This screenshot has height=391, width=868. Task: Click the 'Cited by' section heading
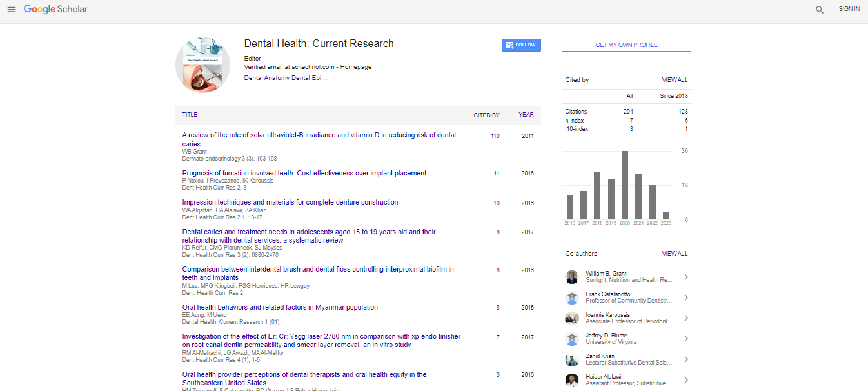(x=577, y=80)
